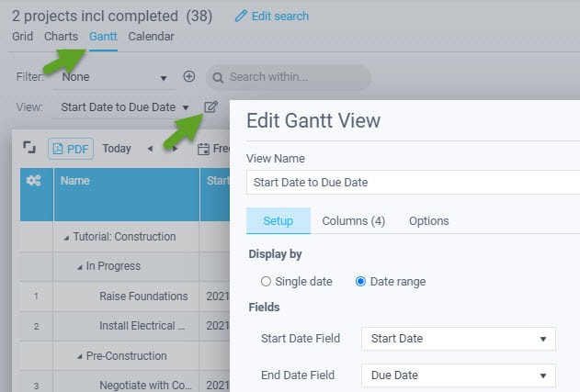
Task: Open the View dropdown showing Start Date to Due Date
Action: (125, 107)
